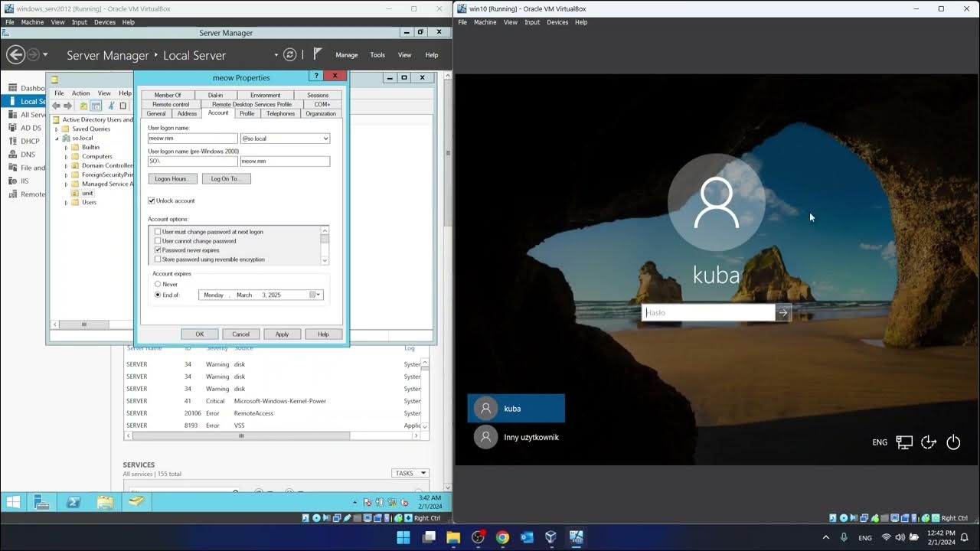This screenshot has height=551, width=980.
Task: Submit password with the arrow button
Action: pos(782,312)
